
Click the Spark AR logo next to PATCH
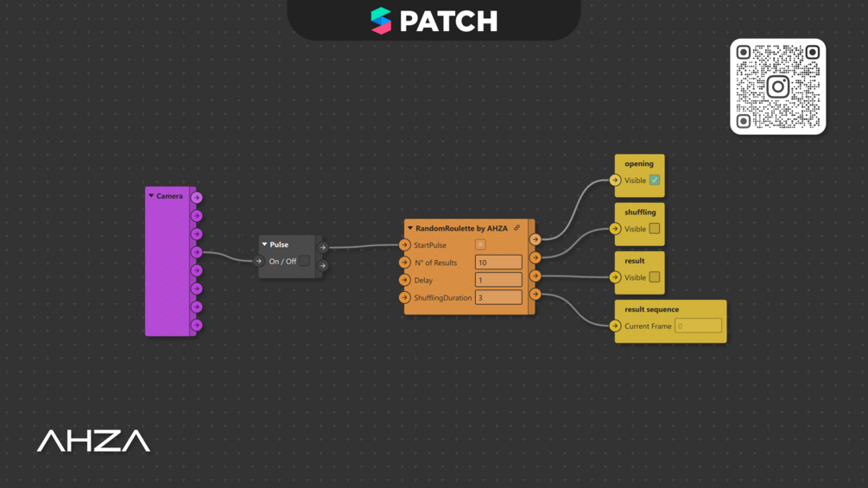point(381,21)
